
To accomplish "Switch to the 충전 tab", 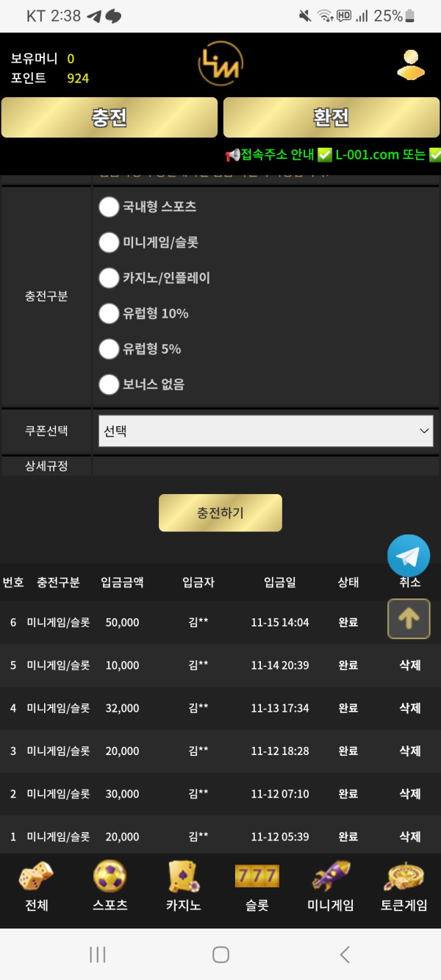I will 110,118.
